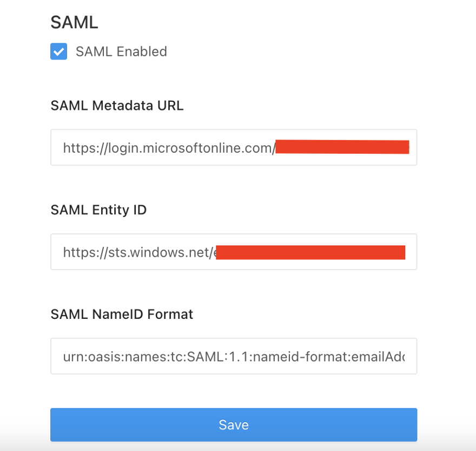The width and height of the screenshot is (476, 451).
Task: Click the red redaction bar in Metadata URL
Action: tap(342, 147)
